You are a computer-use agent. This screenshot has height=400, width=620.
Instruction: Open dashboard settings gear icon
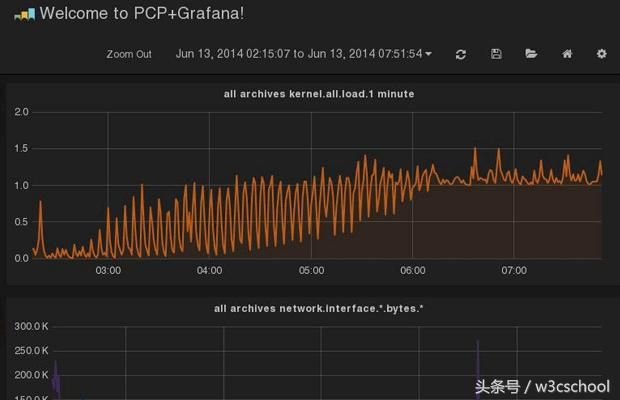(601, 53)
